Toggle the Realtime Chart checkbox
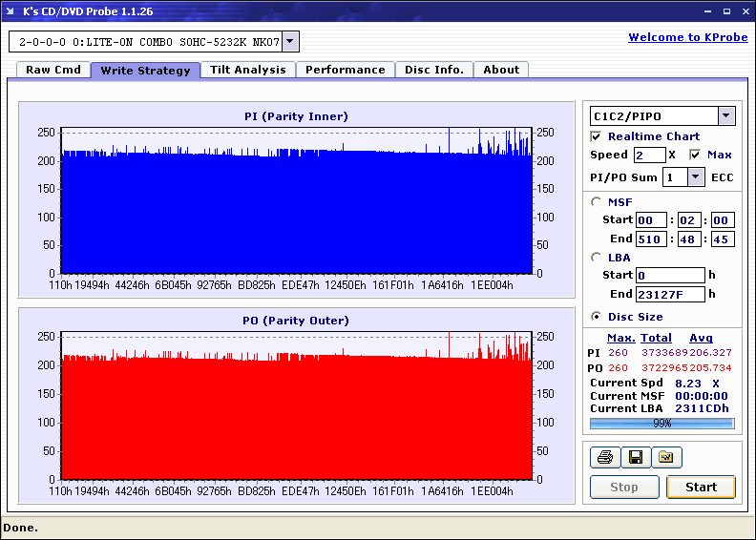Image resolution: width=756 pixels, height=540 pixels. pos(597,136)
